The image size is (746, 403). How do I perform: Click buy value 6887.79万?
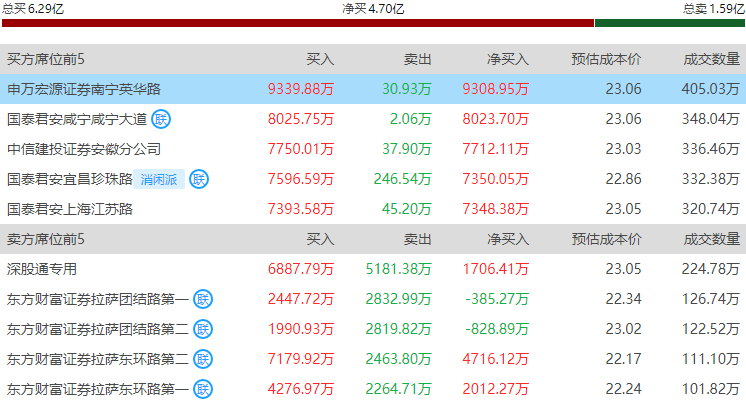coord(301,269)
